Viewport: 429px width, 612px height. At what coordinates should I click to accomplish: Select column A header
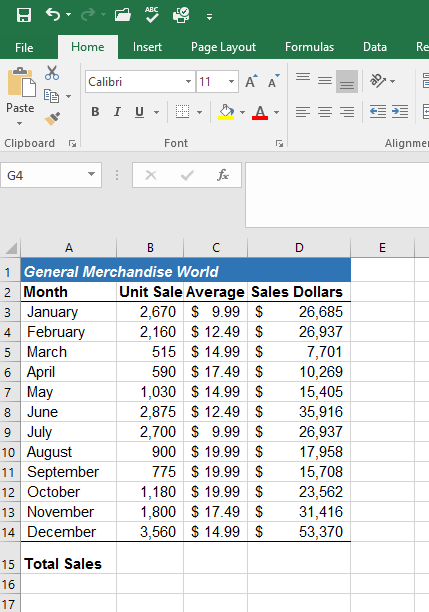pyautogui.click(x=69, y=248)
